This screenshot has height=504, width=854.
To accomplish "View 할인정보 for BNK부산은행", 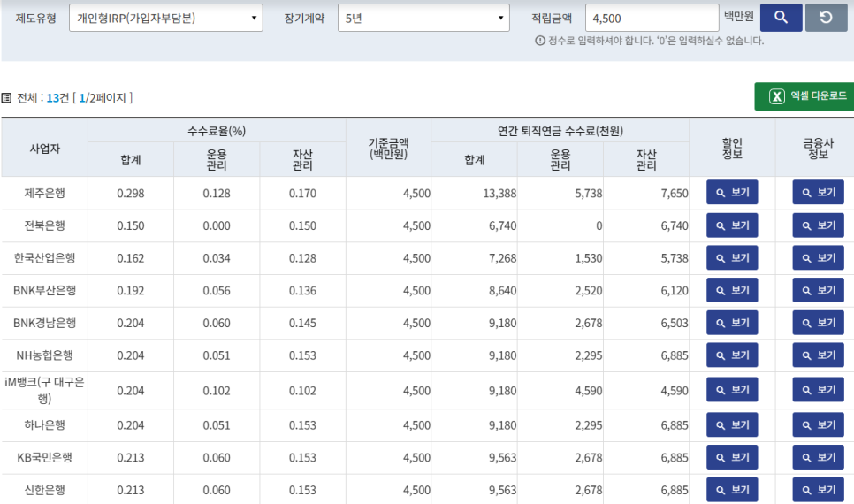I will pos(732,290).
